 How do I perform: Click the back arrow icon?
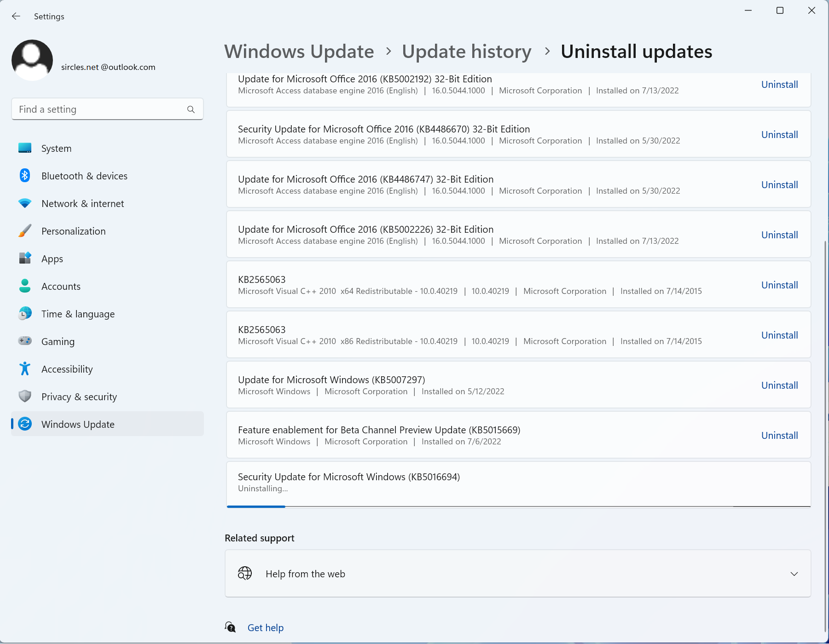(x=16, y=17)
